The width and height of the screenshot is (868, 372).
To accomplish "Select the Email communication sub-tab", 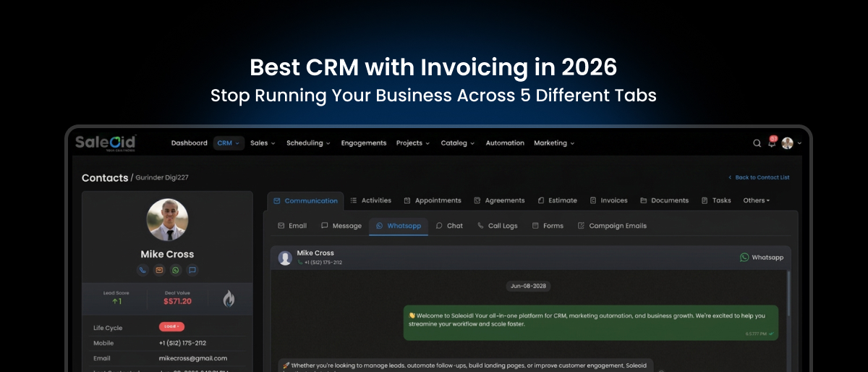I will (292, 226).
